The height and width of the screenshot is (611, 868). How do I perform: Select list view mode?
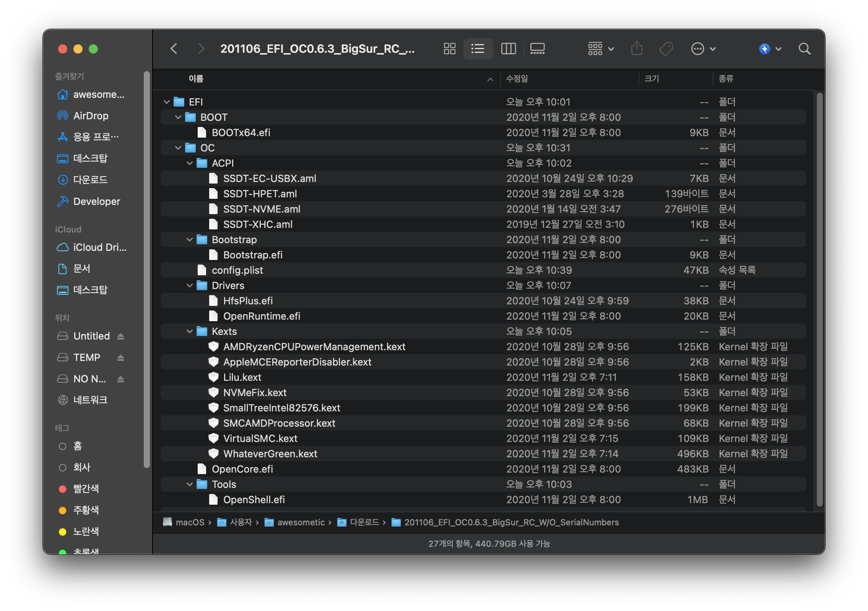(x=478, y=49)
